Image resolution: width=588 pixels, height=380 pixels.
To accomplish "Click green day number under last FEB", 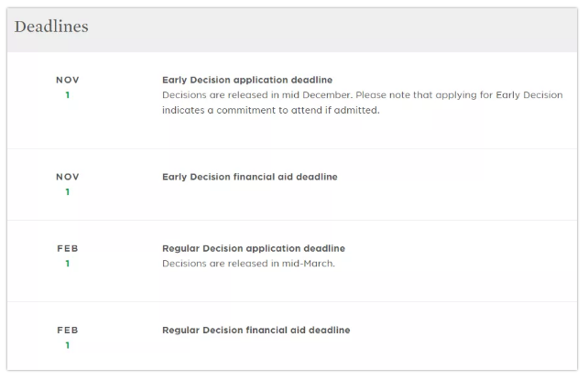I will [x=68, y=345].
